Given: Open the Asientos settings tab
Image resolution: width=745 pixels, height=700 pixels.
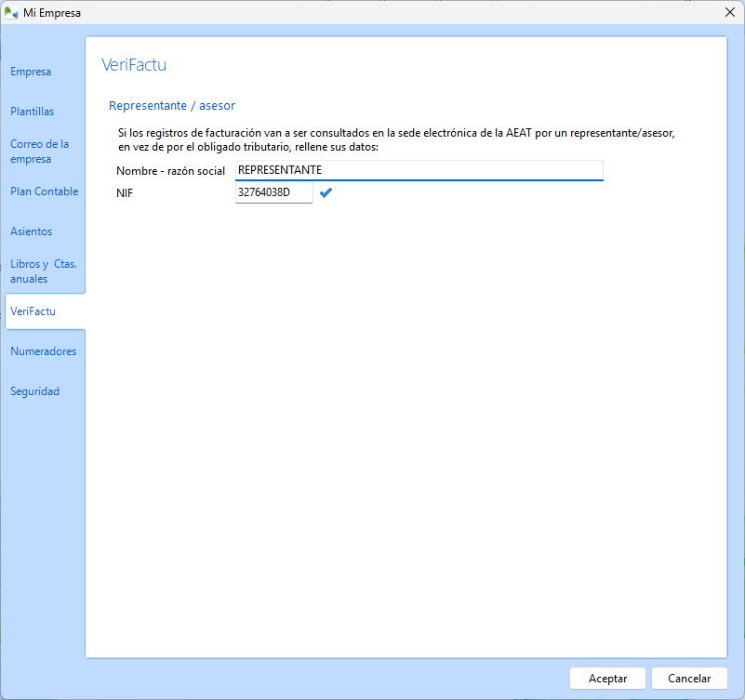Looking at the screenshot, I should pos(32,231).
